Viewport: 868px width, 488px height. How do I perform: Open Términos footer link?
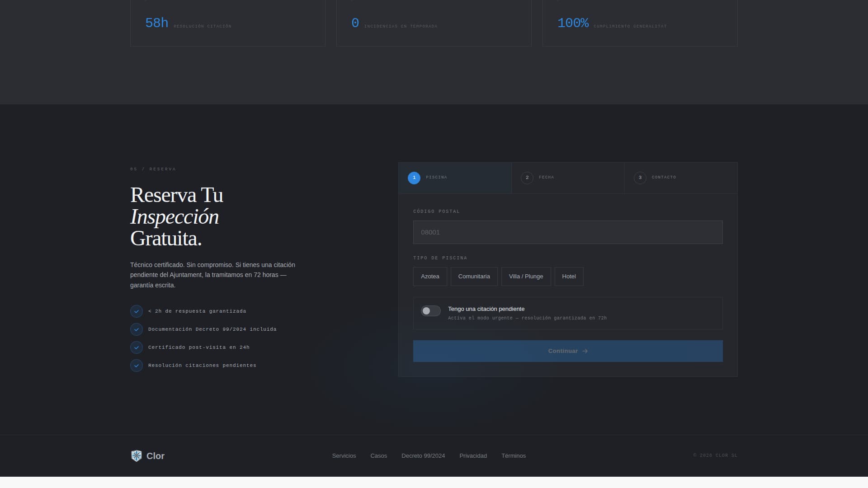514,456
